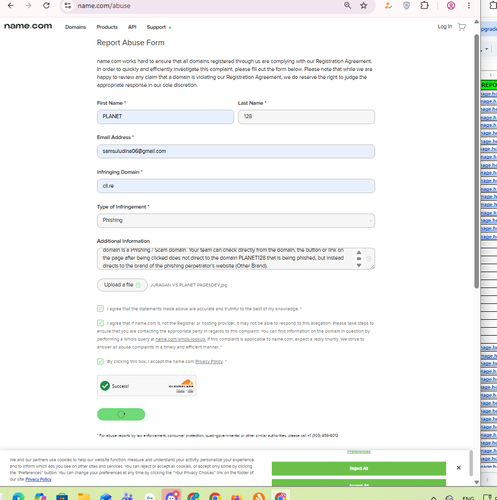This screenshot has width=497, height=500.
Task: Open the orange person checkmark extension
Action: [388, 6]
